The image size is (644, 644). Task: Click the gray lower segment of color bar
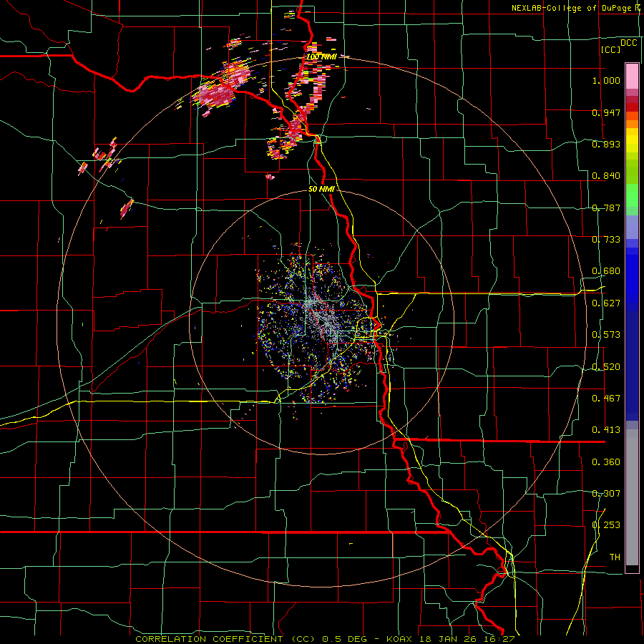point(632,497)
